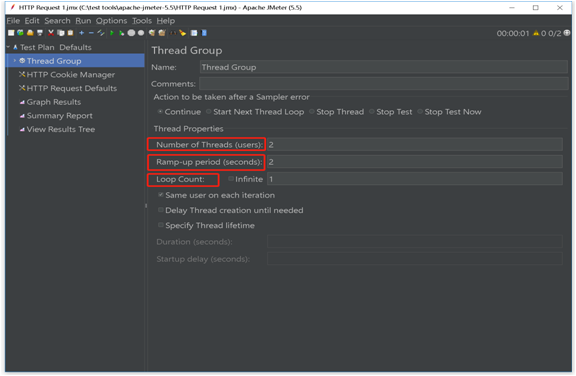Click the Clear All toolbar icon

(x=162, y=33)
